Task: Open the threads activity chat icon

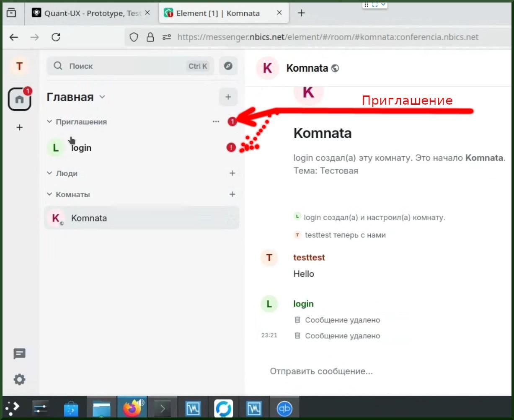Action: coord(19,354)
